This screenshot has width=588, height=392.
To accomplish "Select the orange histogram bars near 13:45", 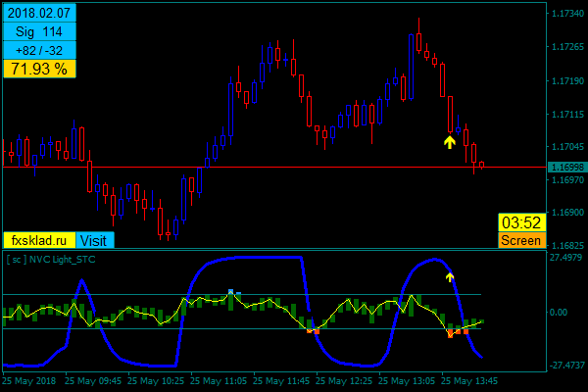I will tap(458, 332).
